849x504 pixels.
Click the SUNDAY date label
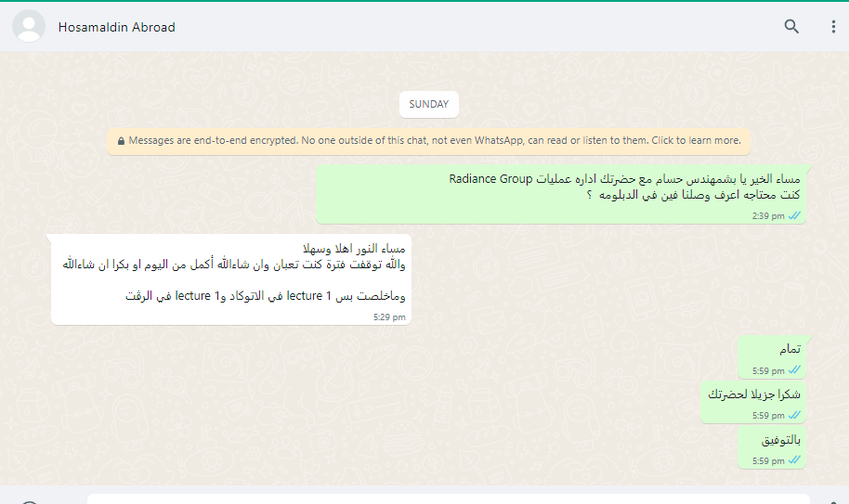[x=429, y=104]
